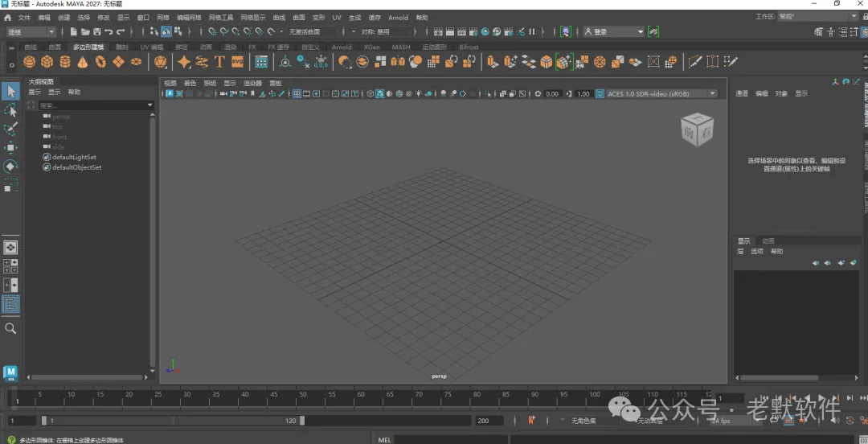Select the Rotate tool in toolbox
The width and height of the screenshot is (868, 444).
(x=10, y=166)
